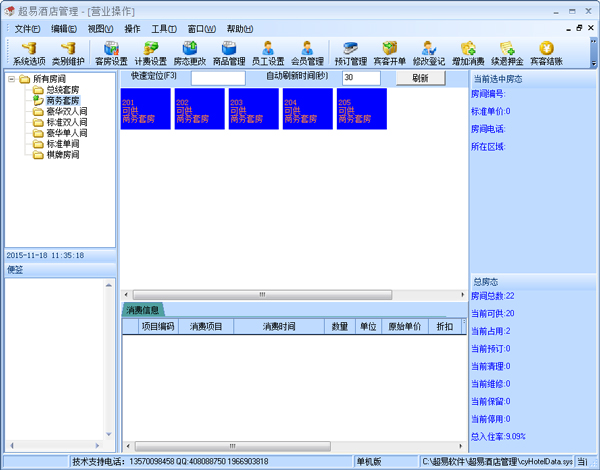
Task: Open the 编辑(E) menu
Action: pyautogui.click(x=64, y=29)
